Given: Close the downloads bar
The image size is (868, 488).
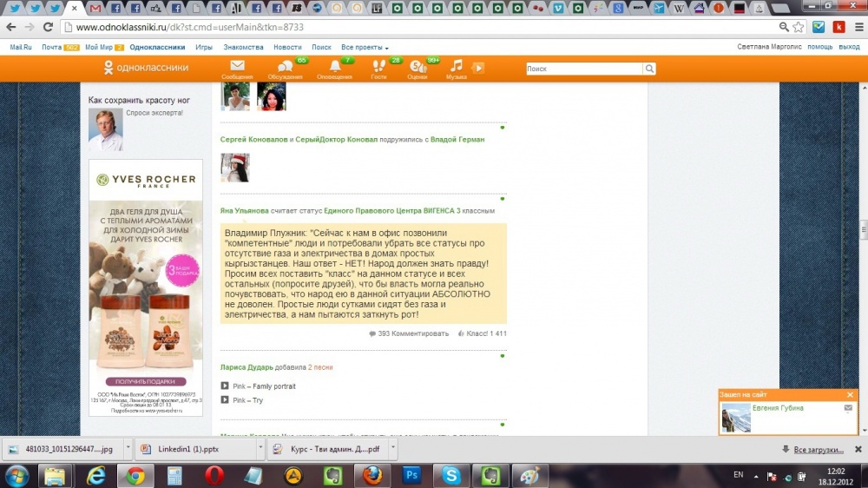Looking at the screenshot, I should 858,449.
